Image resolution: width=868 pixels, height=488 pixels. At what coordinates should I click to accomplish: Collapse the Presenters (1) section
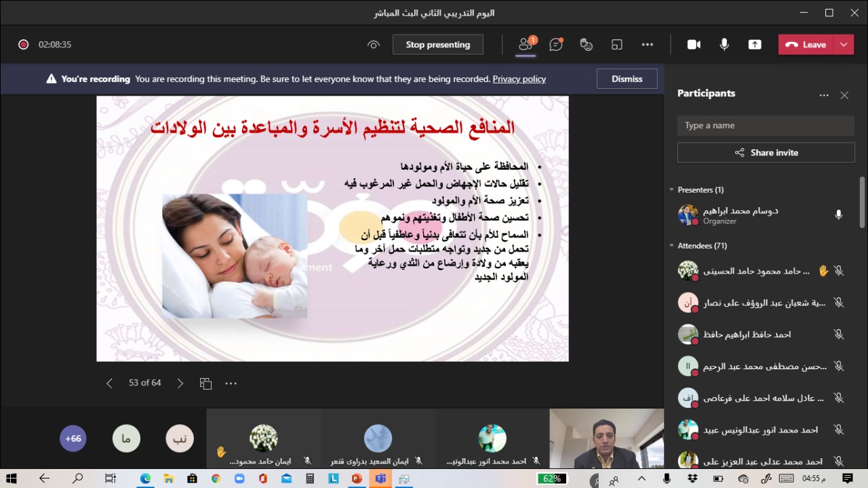[671, 190]
